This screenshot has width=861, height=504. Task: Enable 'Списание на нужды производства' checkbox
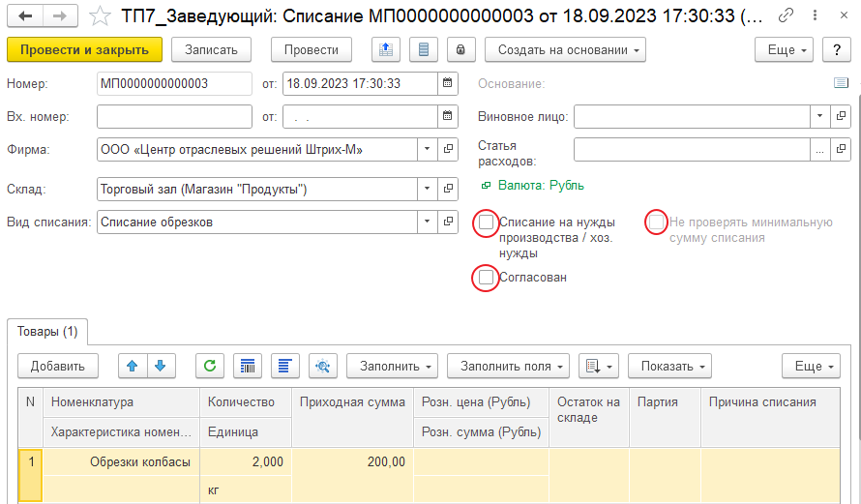(x=487, y=222)
